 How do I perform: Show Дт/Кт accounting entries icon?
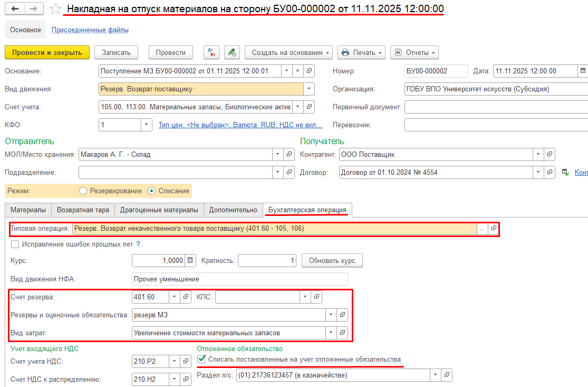pos(211,53)
